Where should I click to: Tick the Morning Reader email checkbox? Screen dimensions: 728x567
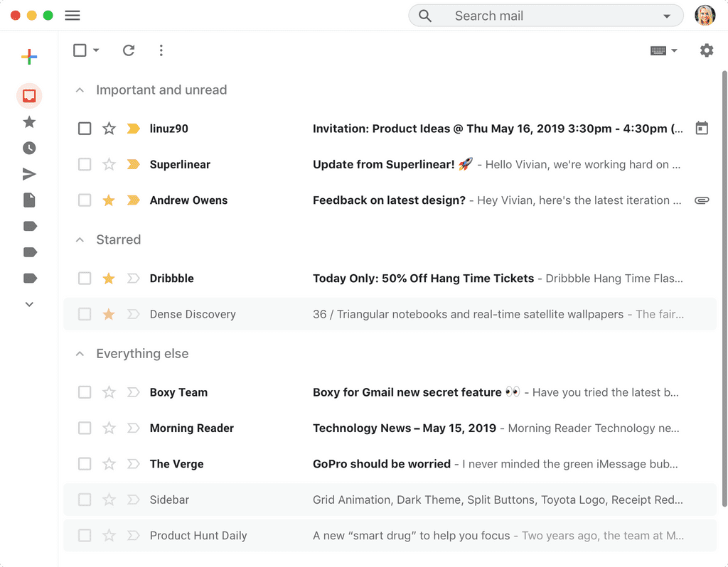point(85,428)
